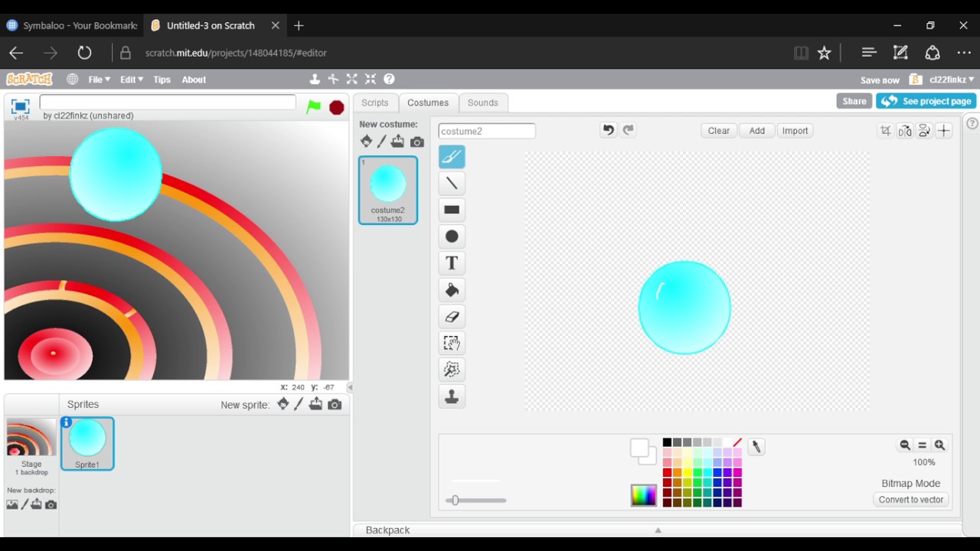Click the Share button
This screenshot has height=551, width=980.
point(854,101)
